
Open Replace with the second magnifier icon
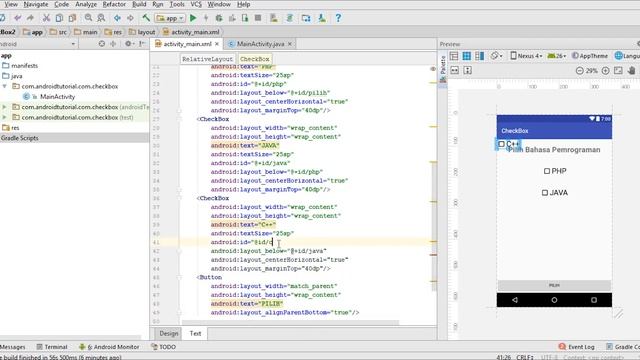click(101, 18)
